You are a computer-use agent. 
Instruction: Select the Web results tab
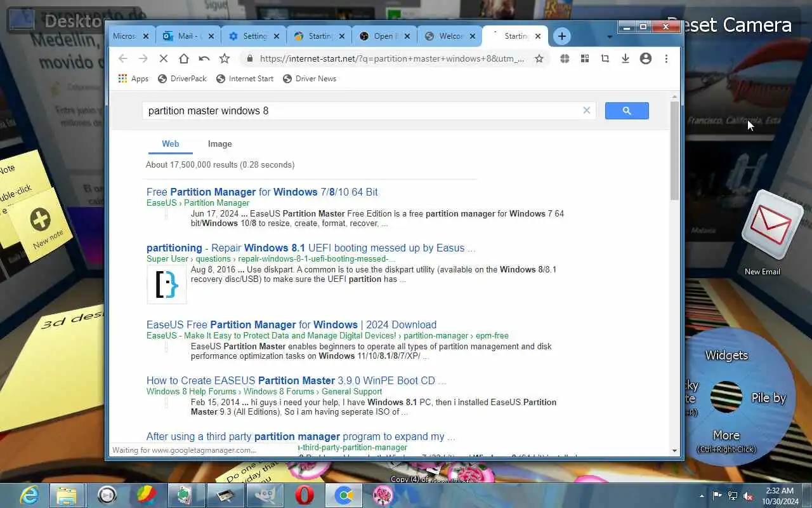click(171, 144)
